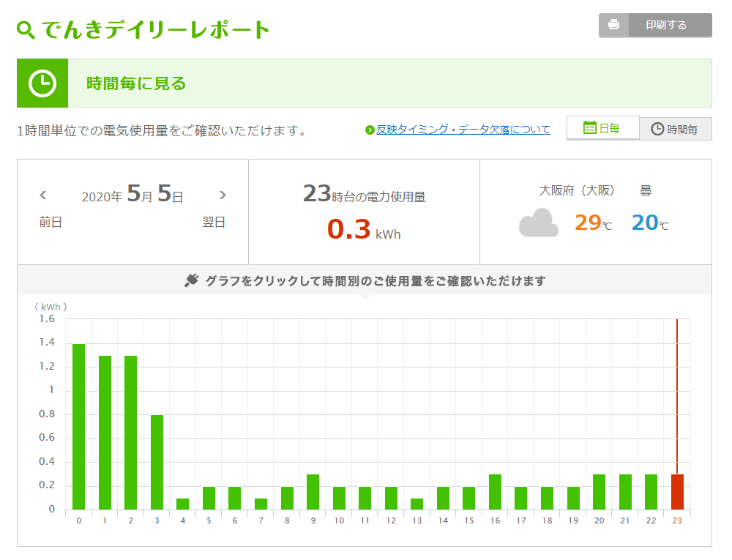
Task: Open 反映タイミング・データ欠落について link
Action: 463,130
